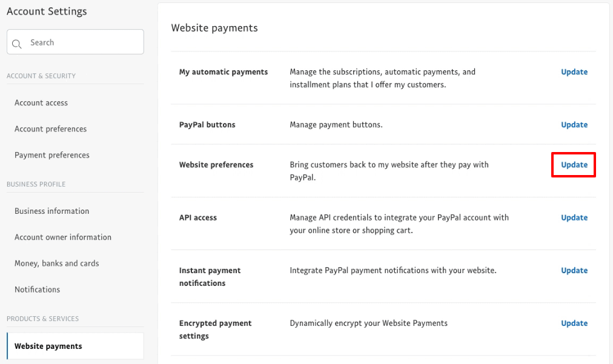Click the search magnifier icon

click(17, 42)
